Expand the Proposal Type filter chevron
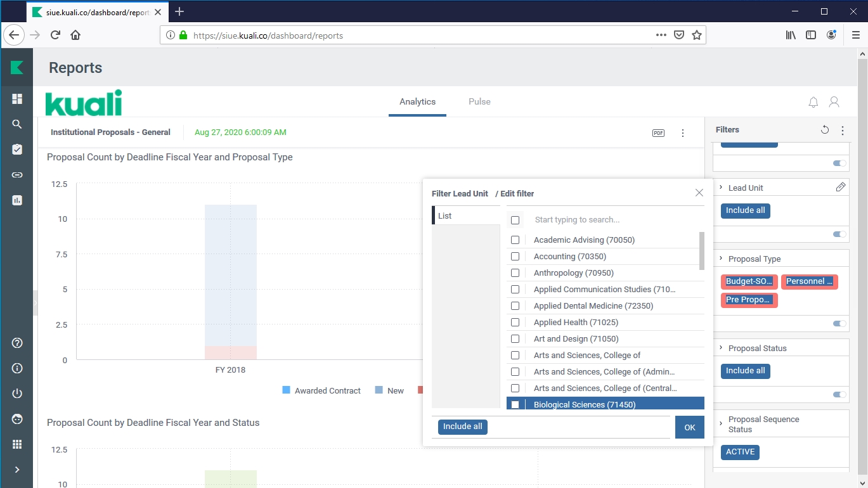868x488 pixels. pyautogui.click(x=721, y=259)
